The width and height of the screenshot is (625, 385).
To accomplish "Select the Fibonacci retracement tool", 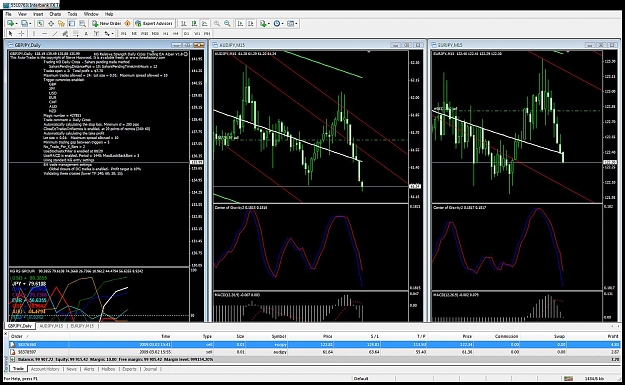I will pos(75,33).
